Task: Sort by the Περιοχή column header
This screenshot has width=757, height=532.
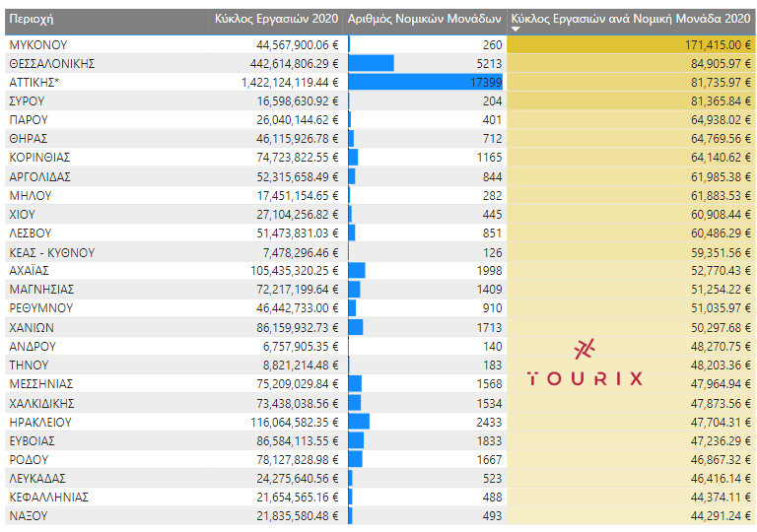Action: pos(32,18)
